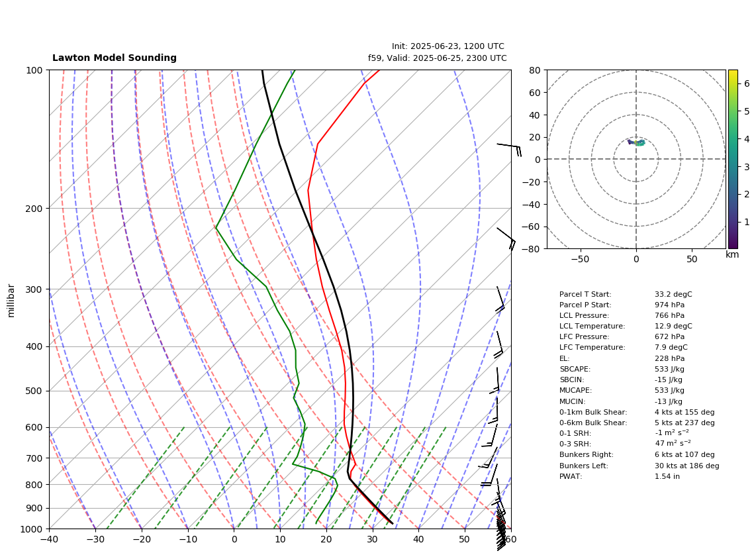Click the SBCAPE 533 J/kg value
The height and width of the screenshot is (557, 756).
pyautogui.click(x=669, y=370)
